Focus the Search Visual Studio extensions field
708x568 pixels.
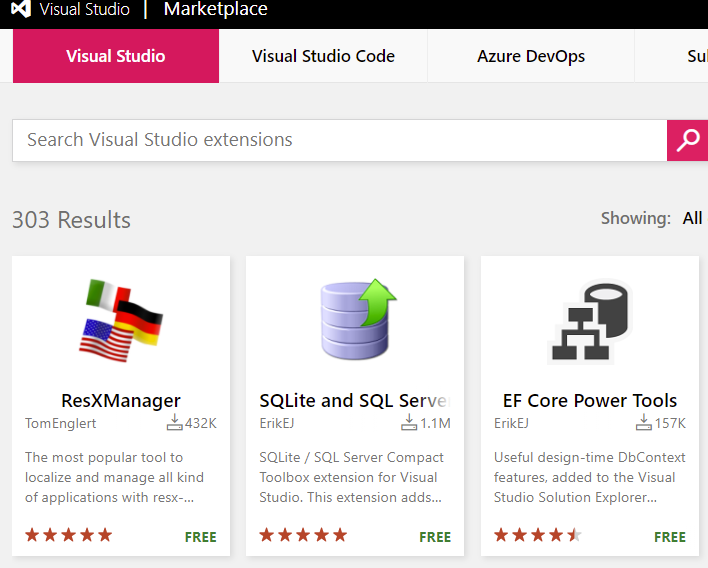[340, 140]
